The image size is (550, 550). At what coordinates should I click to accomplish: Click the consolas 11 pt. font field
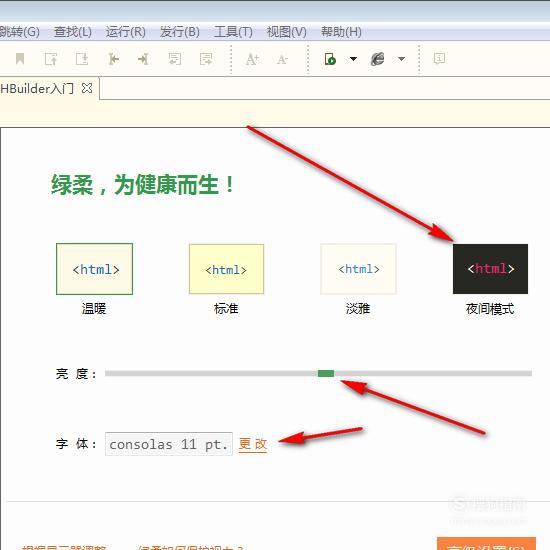tap(169, 444)
